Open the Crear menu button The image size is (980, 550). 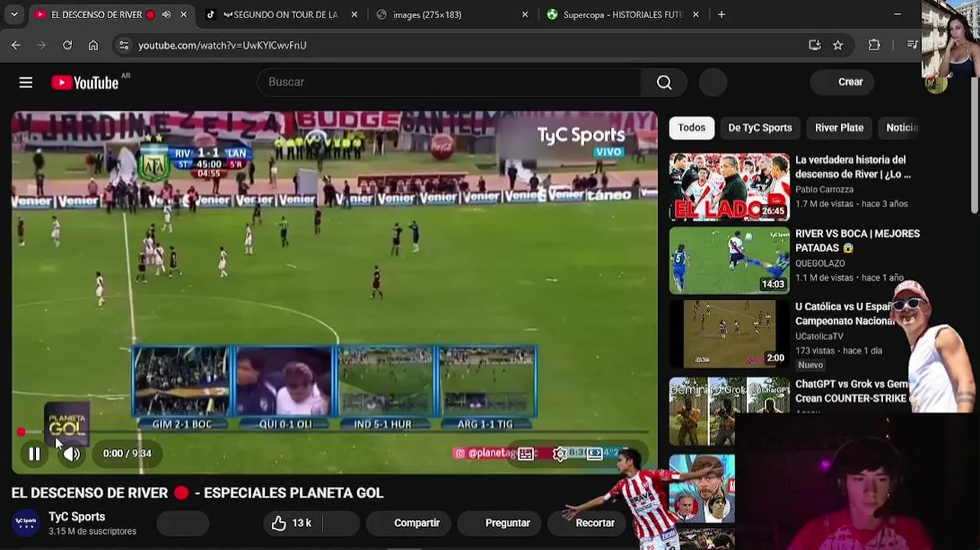click(x=843, y=82)
